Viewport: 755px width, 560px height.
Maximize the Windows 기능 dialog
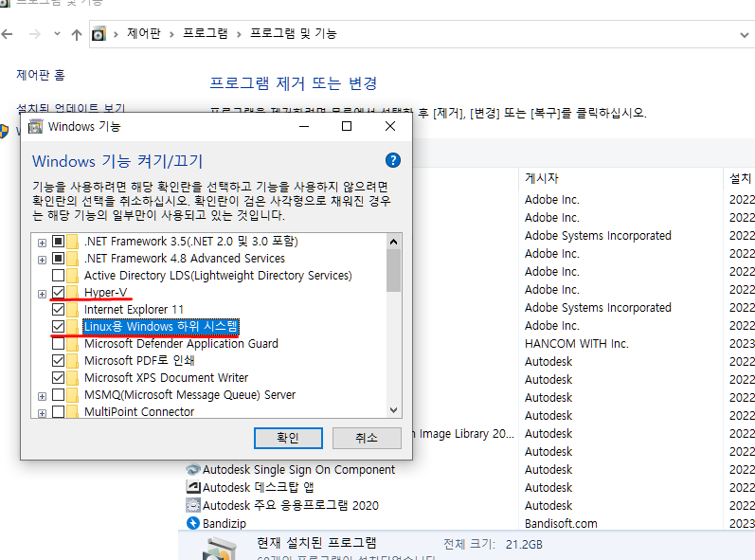347,126
